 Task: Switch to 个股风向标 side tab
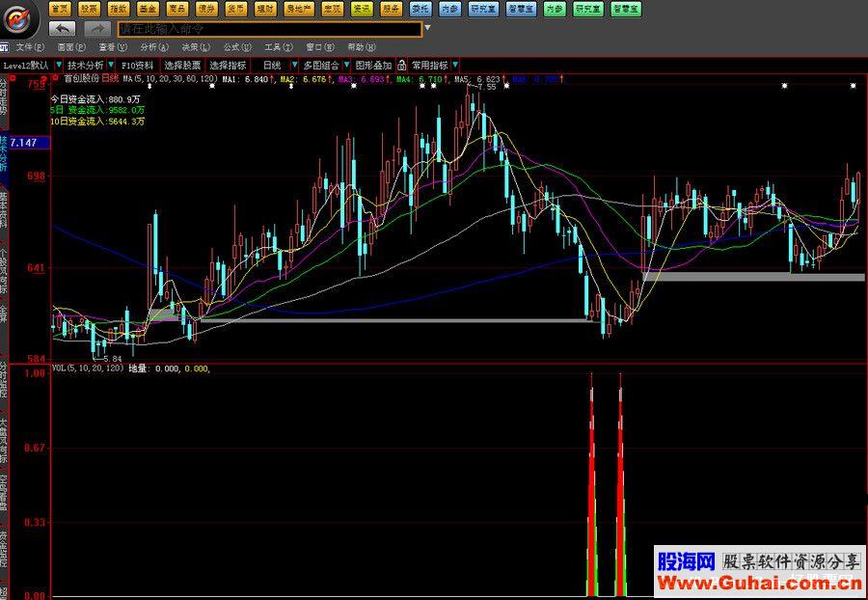point(4,271)
